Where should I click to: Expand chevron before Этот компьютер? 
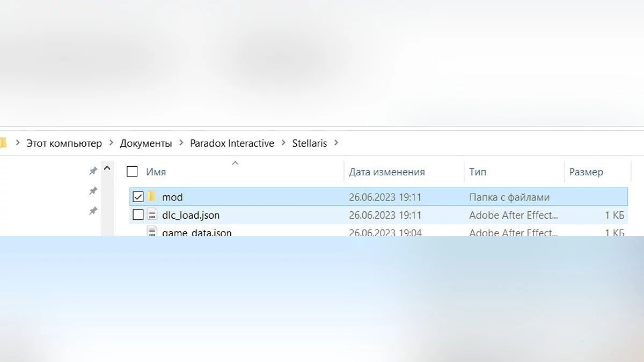tap(18, 143)
